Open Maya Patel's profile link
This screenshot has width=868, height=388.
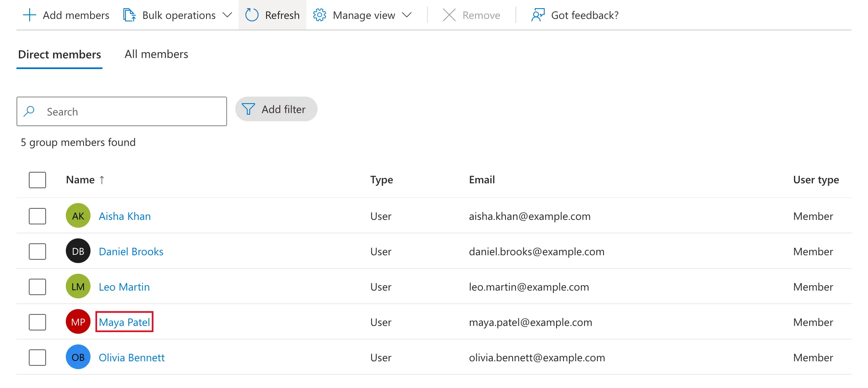click(x=124, y=322)
